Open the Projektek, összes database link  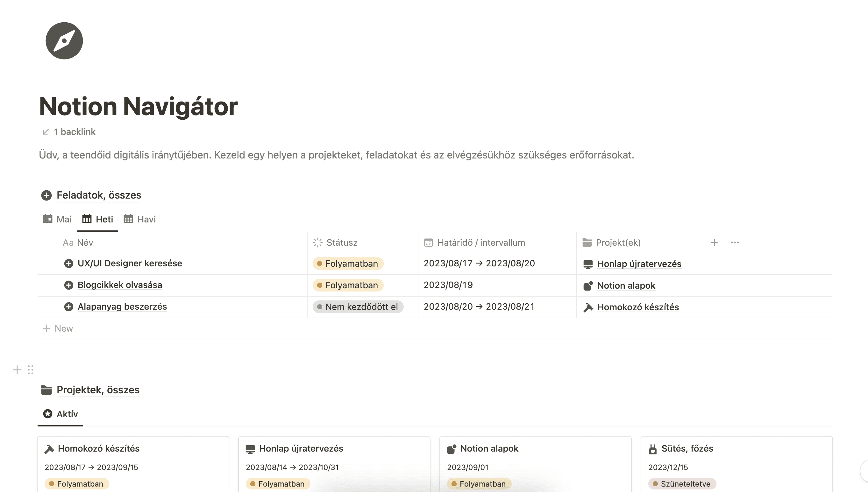coord(98,390)
